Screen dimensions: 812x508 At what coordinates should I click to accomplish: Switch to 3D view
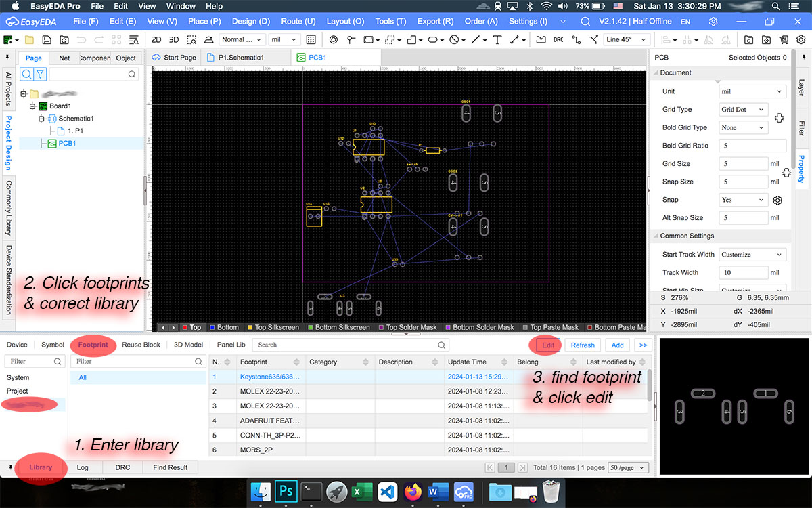(174, 39)
